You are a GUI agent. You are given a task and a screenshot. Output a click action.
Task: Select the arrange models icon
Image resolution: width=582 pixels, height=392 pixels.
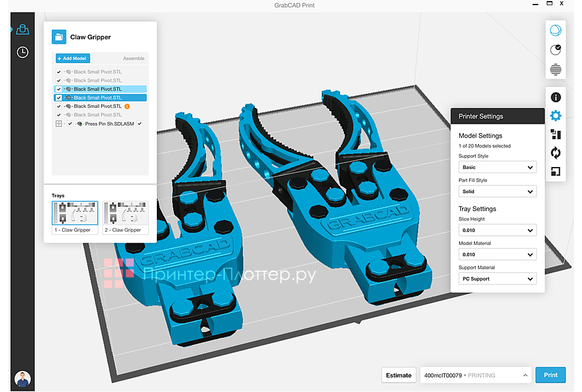coord(556,134)
